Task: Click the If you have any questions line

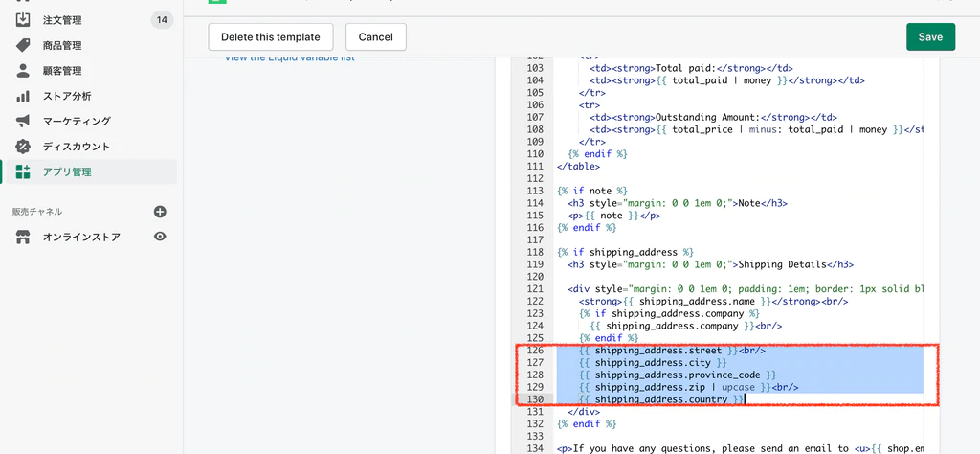Action: pyautogui.click(x=740, y=448)
